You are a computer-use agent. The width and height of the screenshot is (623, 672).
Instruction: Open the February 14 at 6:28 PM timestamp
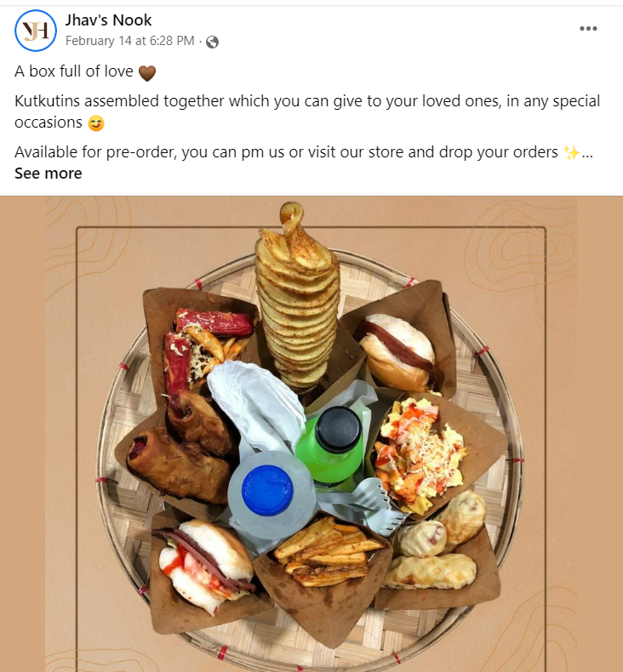pyautogui.click(x=130, y=41)
